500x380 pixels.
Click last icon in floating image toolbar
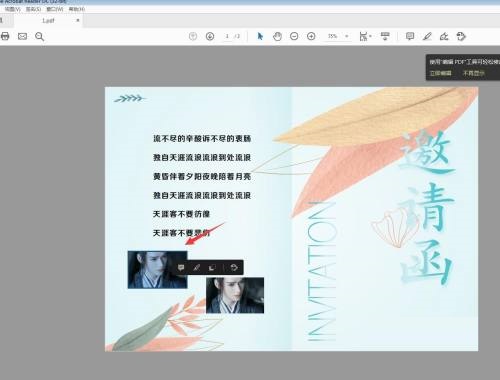[x=234, y=267]
